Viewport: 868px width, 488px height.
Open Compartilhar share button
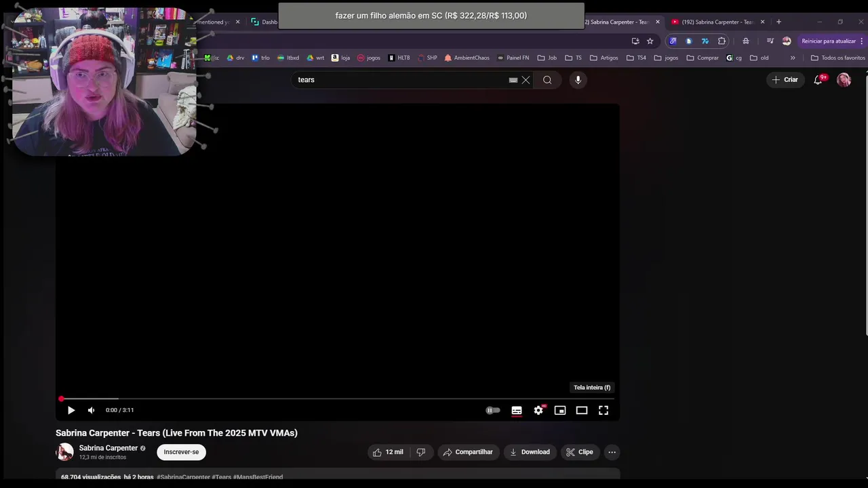click(468, 452)
